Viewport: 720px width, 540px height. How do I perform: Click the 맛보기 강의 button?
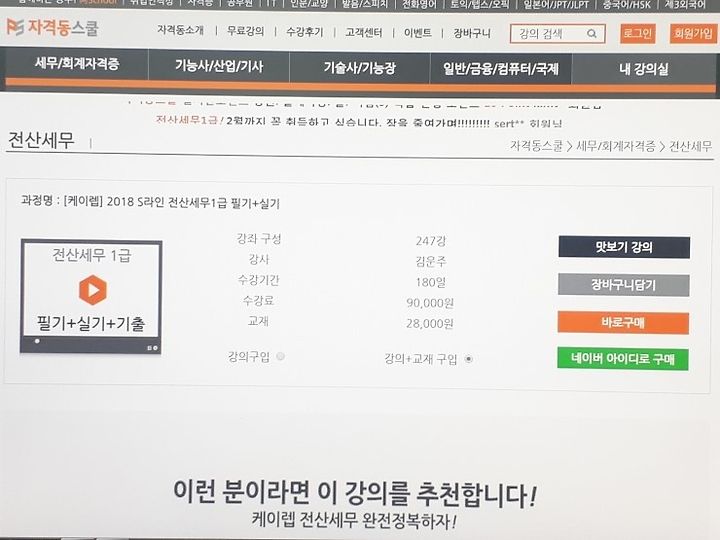click(624, 247)
